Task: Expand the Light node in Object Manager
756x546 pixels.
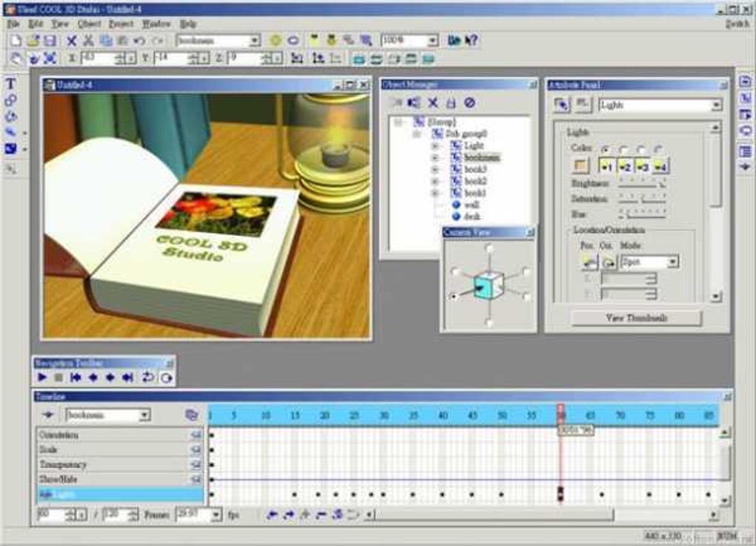Action: (435, 146)
